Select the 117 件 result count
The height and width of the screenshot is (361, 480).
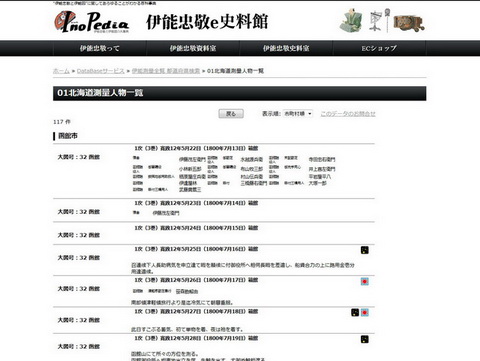62,122
